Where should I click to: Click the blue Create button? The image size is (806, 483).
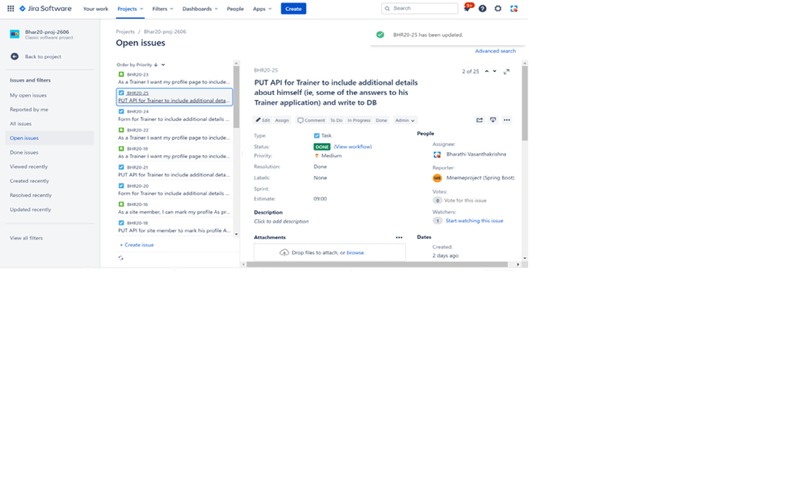point(294,9)
